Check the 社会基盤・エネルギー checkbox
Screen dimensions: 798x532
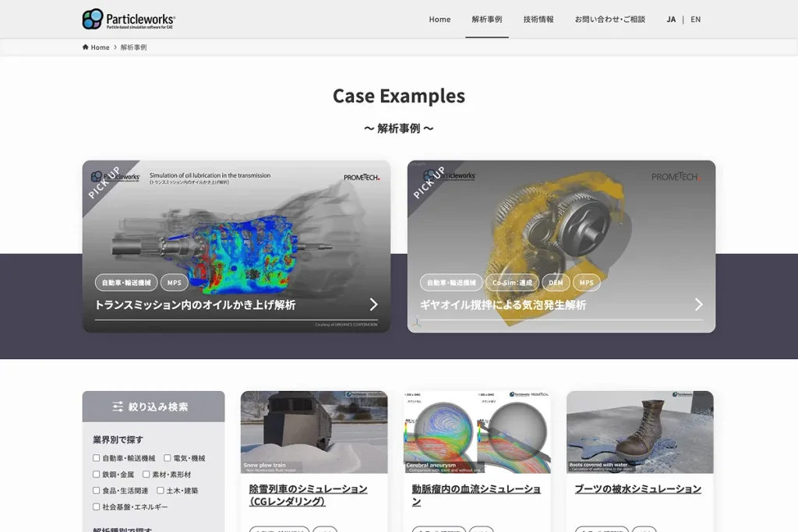96,506
